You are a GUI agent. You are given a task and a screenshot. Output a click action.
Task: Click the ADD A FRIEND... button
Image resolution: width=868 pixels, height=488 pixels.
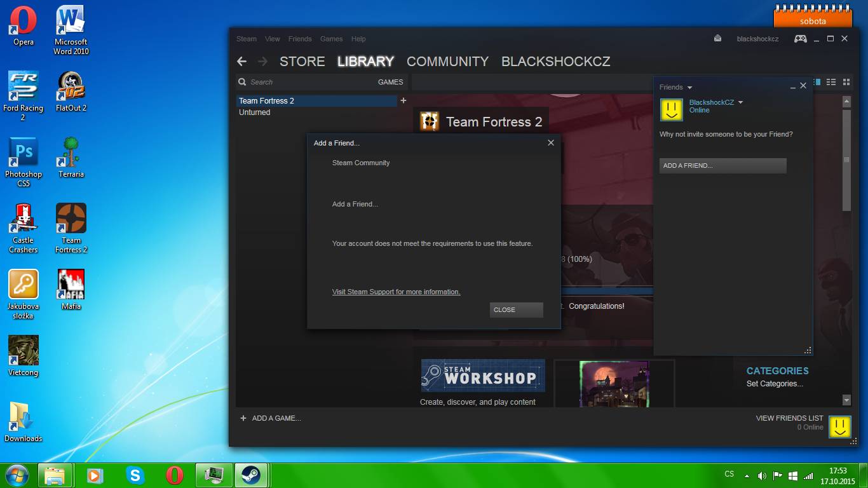coord(723,165)
